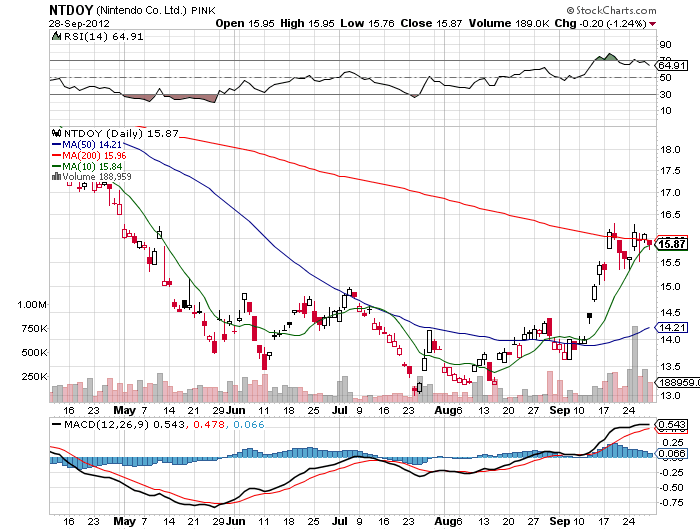The image size is (700, 530).
Task: Click May on the MACD panel date axis
Action: [125, 521]
